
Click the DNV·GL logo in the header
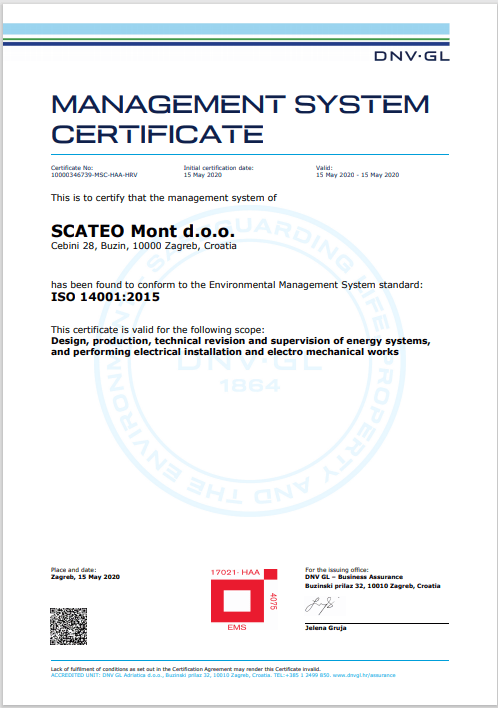411,56
